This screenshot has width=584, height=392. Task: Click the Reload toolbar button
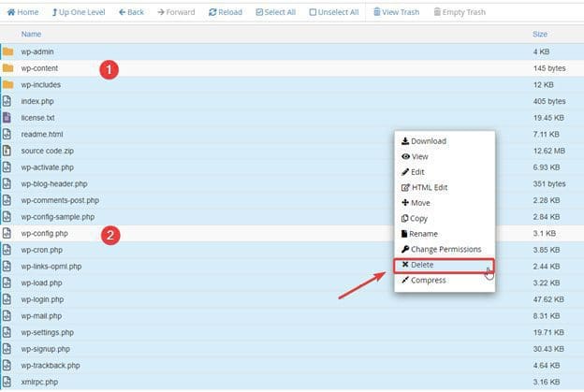click(x=225, y=12)
